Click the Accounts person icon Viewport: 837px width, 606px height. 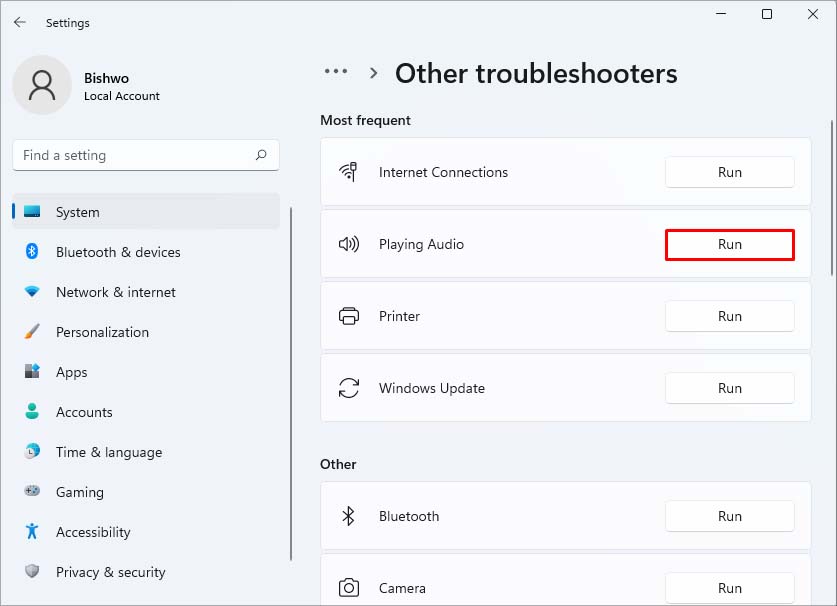click(32, 411)
